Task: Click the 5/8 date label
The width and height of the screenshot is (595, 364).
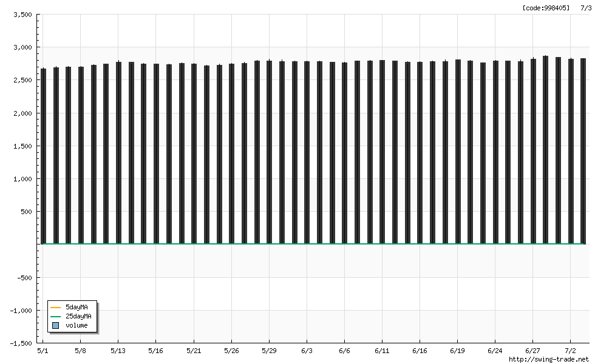Action: click(x=80, y=351)
